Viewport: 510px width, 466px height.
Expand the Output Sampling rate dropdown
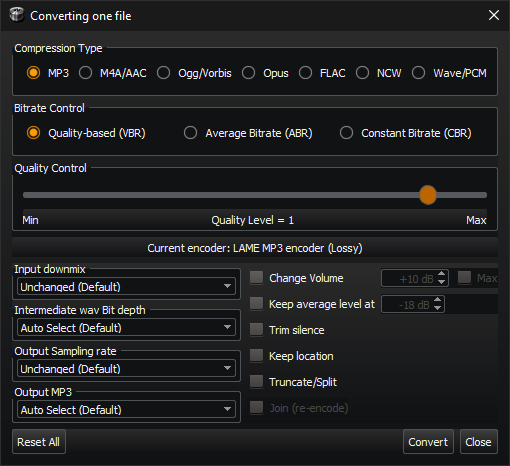click(x=126, y=368)
